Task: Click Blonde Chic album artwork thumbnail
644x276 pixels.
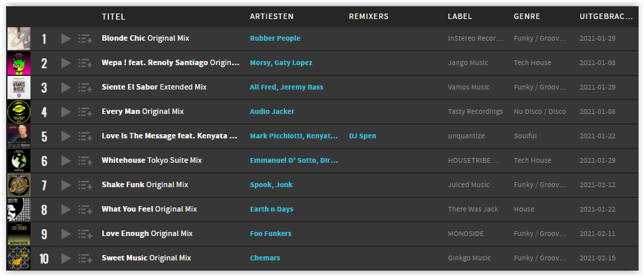Action: pyautogui.click(x=19, y=39)
